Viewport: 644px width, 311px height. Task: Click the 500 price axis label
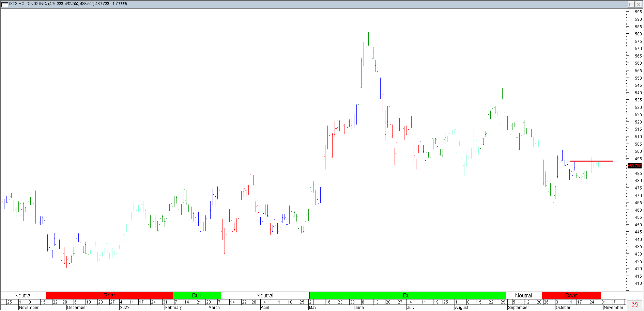coord(638,151)
